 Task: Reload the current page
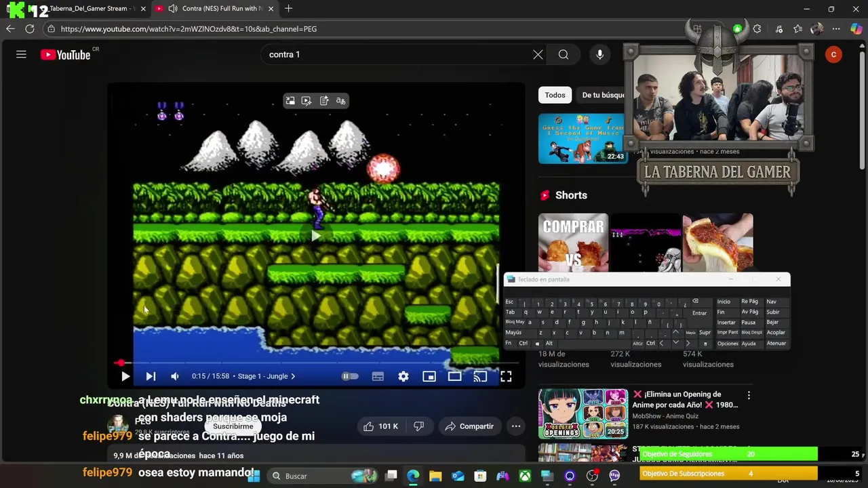[30, 28]
